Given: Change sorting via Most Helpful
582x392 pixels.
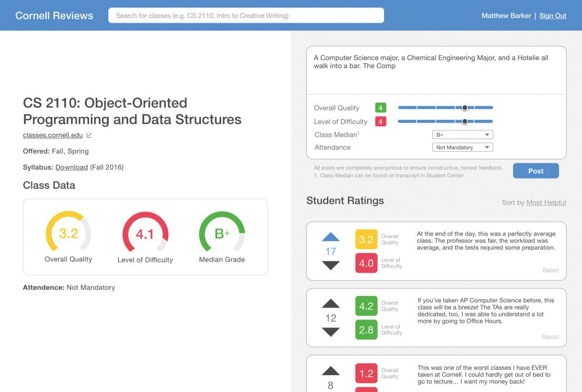Looking at the screenshot, I should tap(546, 202).
